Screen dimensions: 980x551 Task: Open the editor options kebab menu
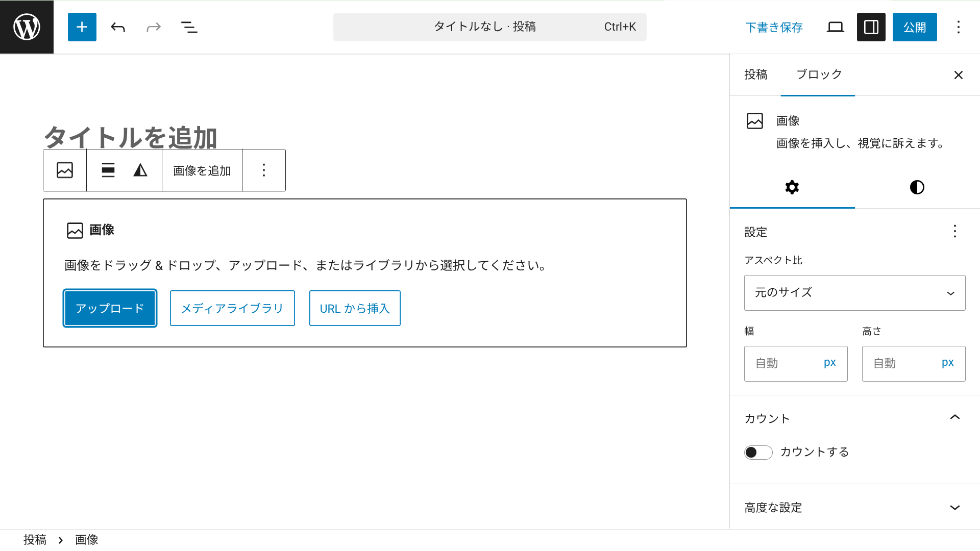coord(959,27)
